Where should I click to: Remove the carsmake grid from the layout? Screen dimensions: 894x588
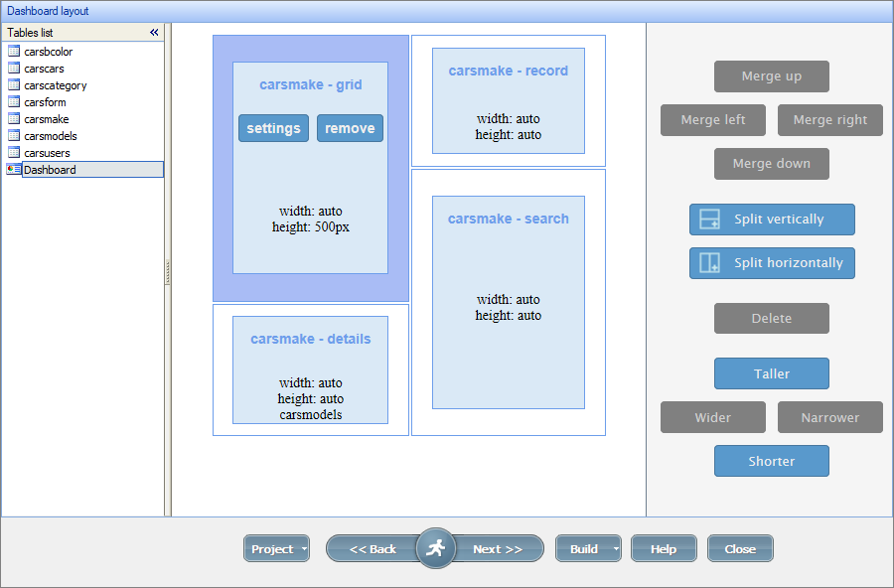coord(350,127)
